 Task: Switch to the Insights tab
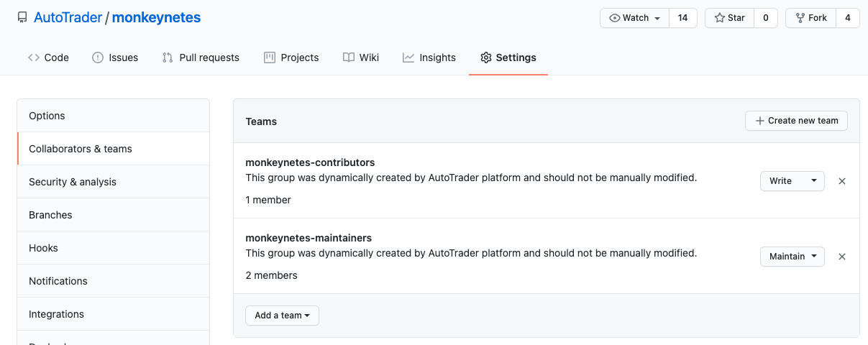pyautogui.click(x=429, y=57)
